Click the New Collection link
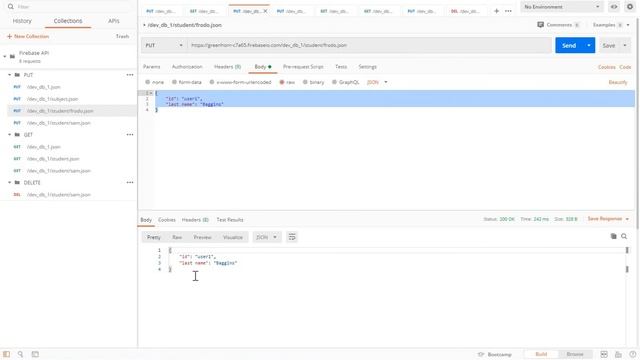Viewport: 640px width, 360px height. [x=28, y=36]
